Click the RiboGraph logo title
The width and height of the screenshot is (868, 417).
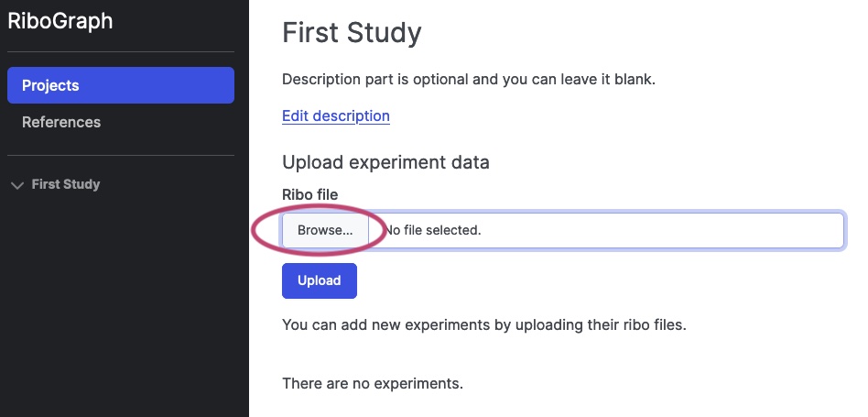[x=60, y=21]
